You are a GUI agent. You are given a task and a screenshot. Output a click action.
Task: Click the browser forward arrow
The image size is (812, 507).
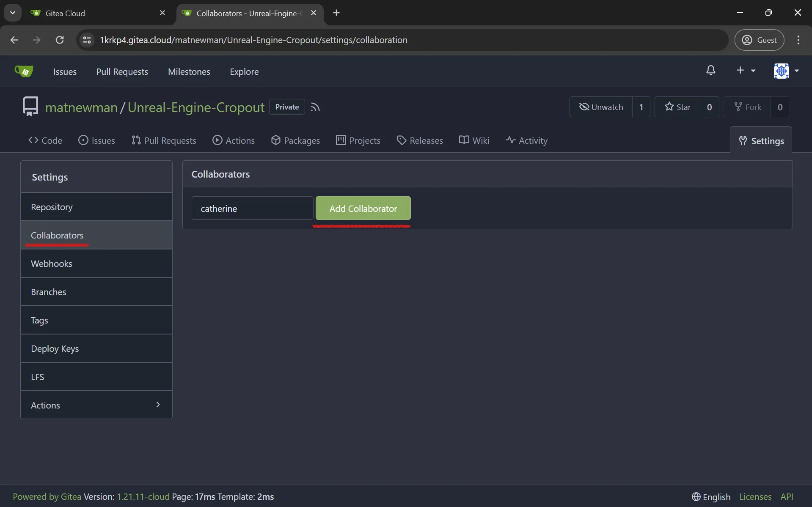[37, 40]
